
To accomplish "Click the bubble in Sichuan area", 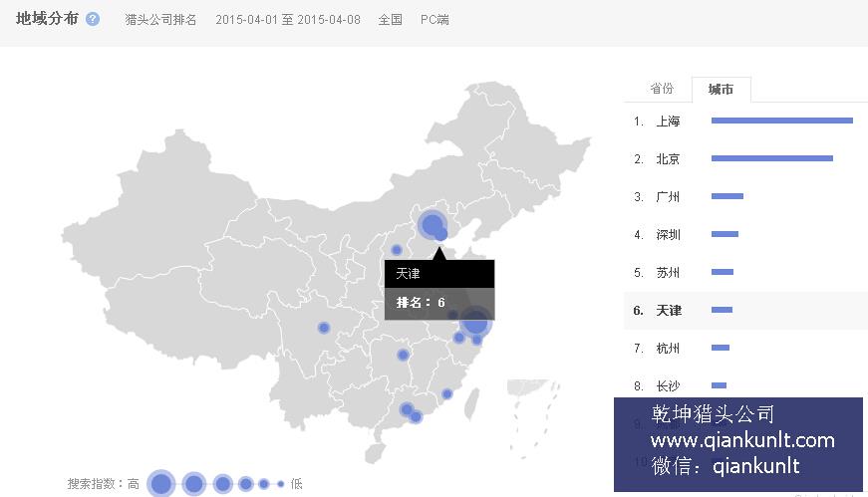I will click(x=323, y=328).
